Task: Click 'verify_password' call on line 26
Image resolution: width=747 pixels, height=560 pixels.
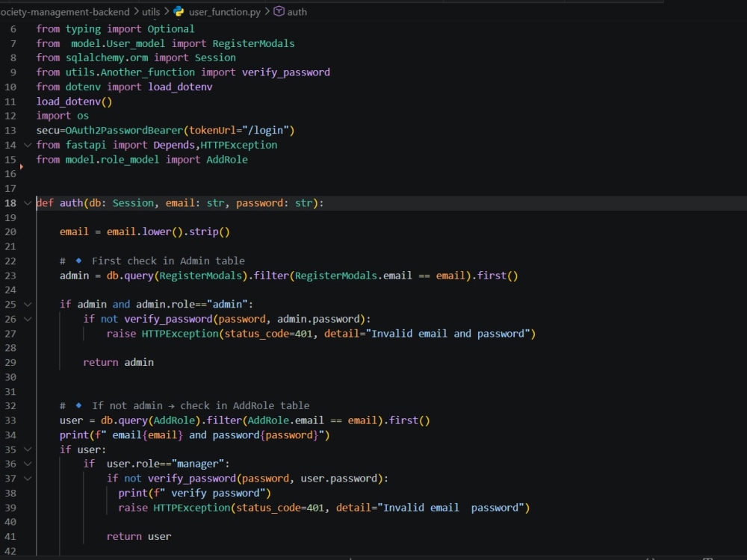Action: (168, 319)
